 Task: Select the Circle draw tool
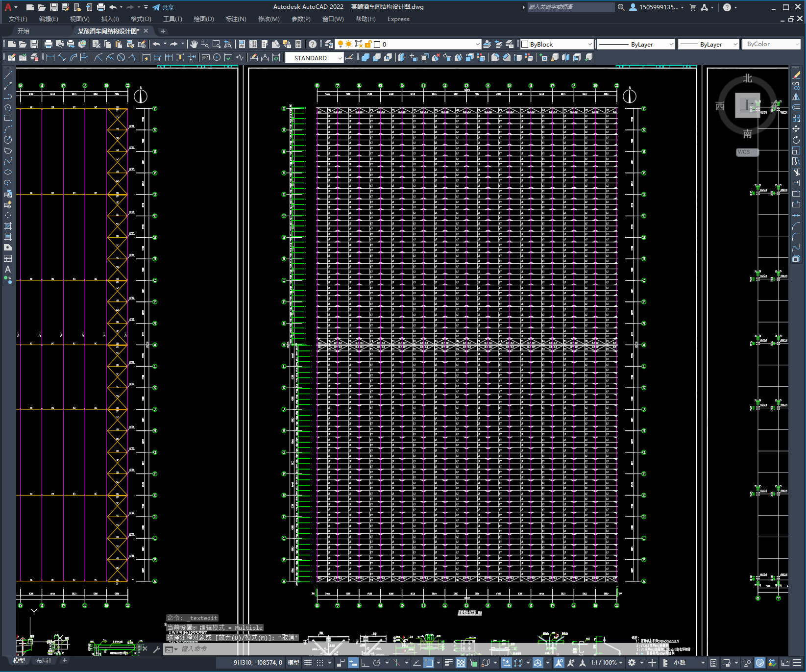(8, 140)
